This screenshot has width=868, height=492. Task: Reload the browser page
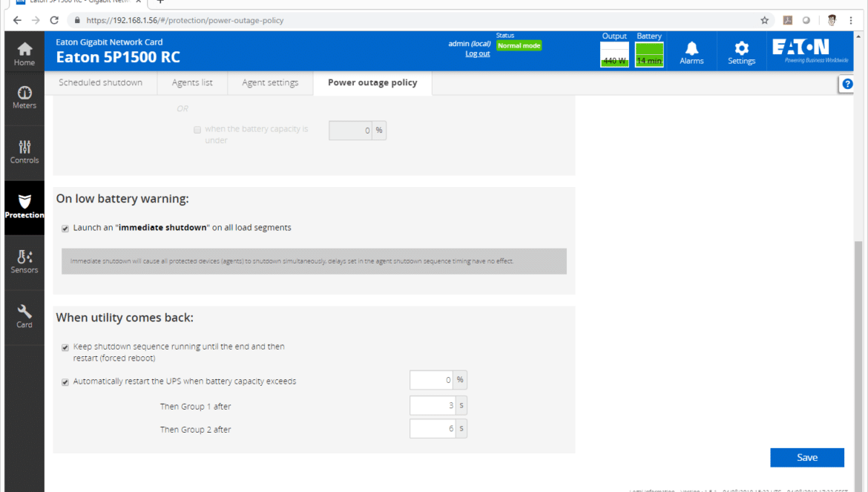tap(54, 21)
